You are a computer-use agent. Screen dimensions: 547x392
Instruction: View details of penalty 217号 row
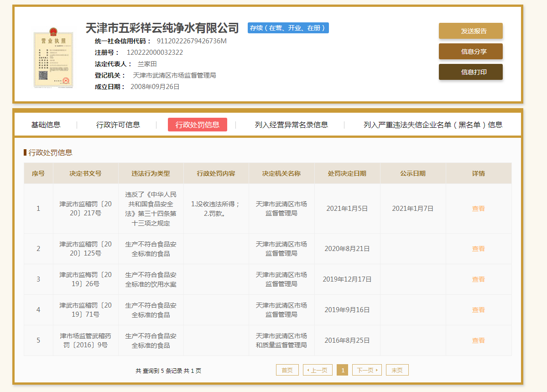coord(478,209)
